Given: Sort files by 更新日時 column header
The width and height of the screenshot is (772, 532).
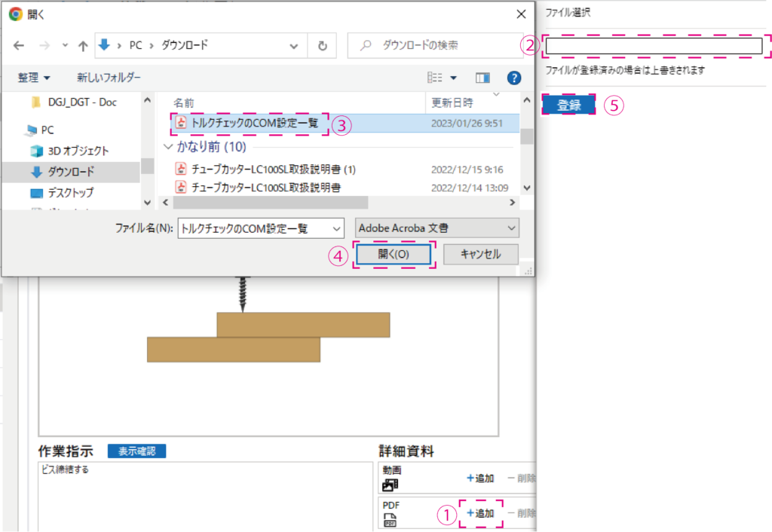Looking at the screenshot, I should pyautogui.click(x=452, y=102).
